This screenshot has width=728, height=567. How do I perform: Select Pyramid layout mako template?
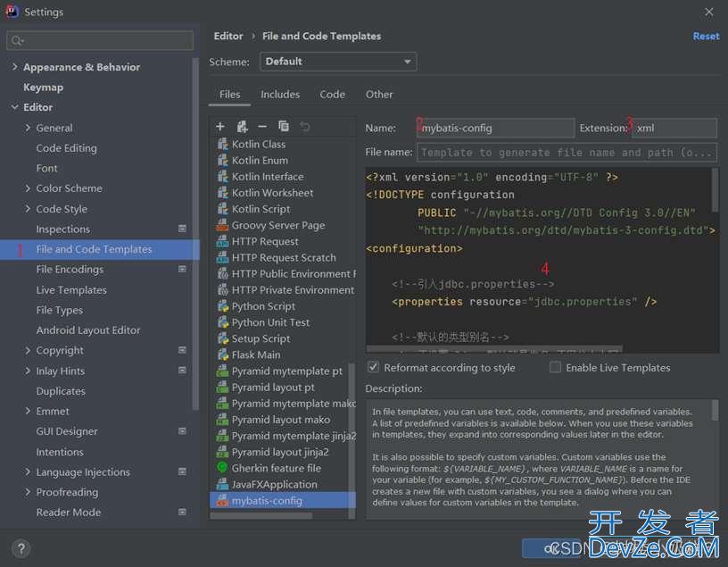[281, 420]
